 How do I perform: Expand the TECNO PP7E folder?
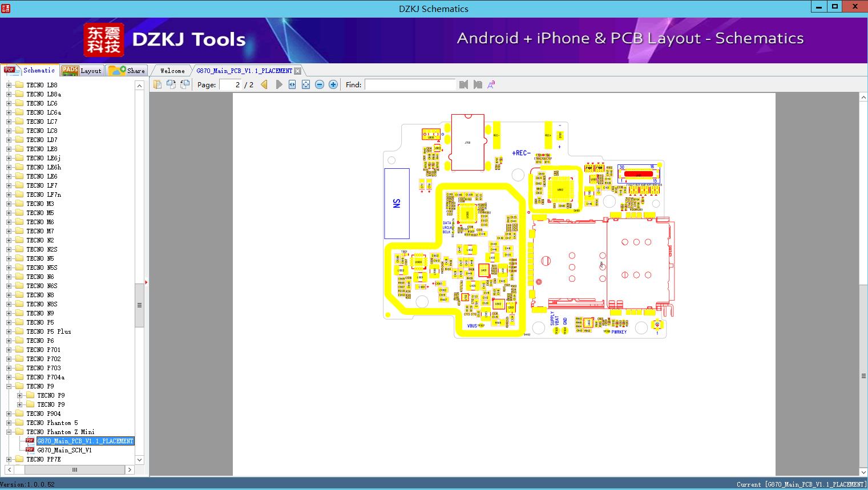point(9,459)
